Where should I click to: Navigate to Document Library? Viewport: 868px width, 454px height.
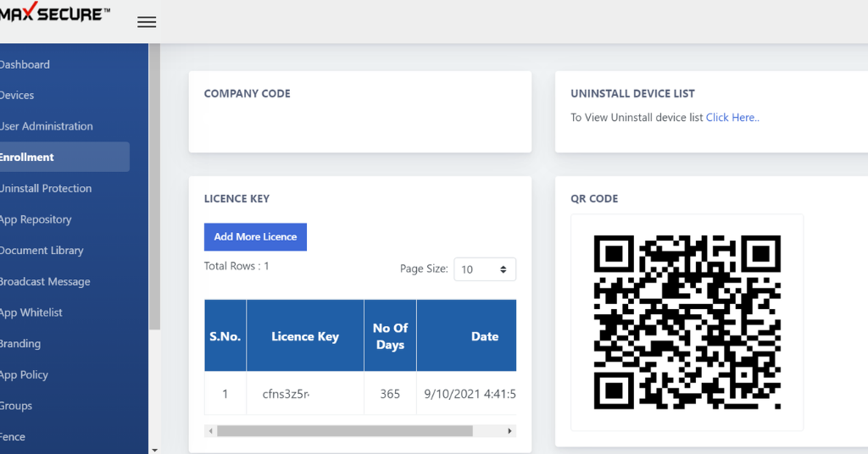[x=42, y=250]
